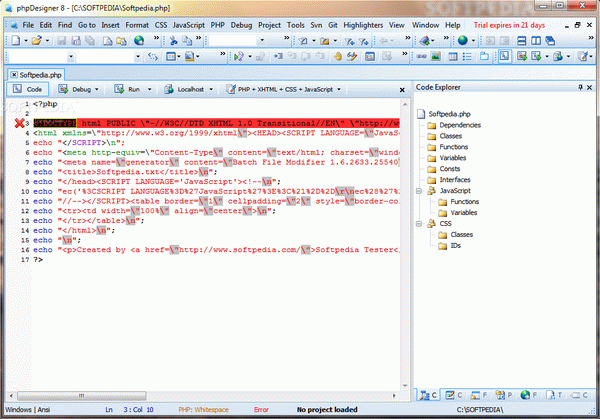The width and height of the screenshot is (600, 419).
Task: Collapse the CSS tree node
Action: [419, 223]
